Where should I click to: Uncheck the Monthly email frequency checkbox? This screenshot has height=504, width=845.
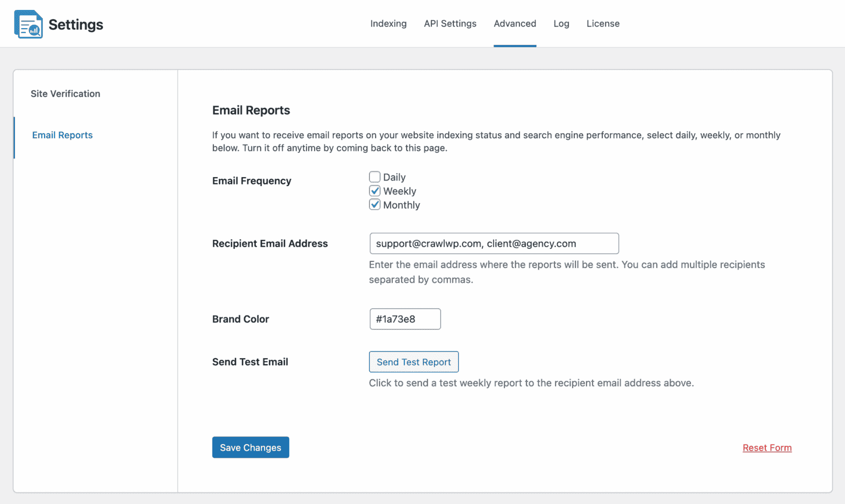(375, 205)
